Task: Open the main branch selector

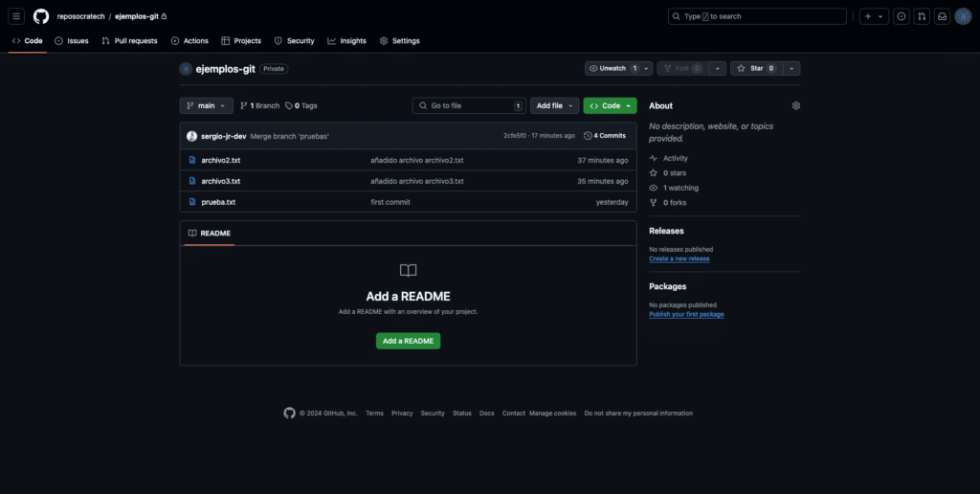Action: pyautogui.click(x=207, y=105)
